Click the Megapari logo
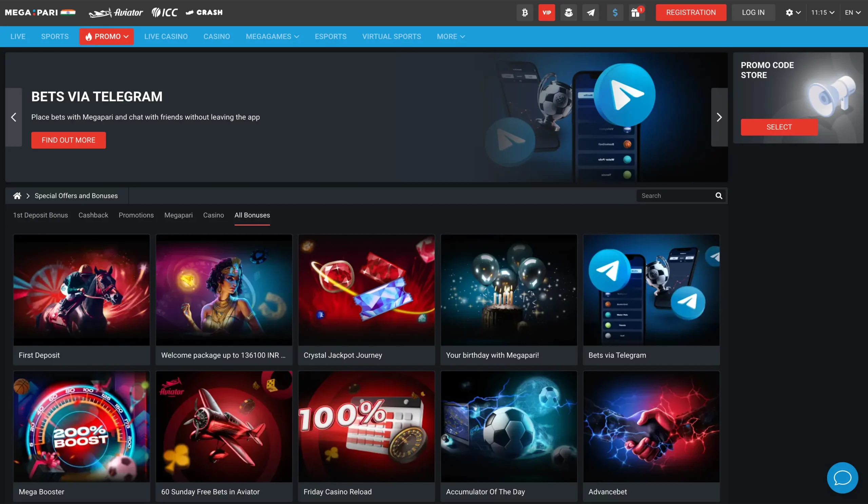The height and width of the screenshot is (504, 868). [40, 13]
